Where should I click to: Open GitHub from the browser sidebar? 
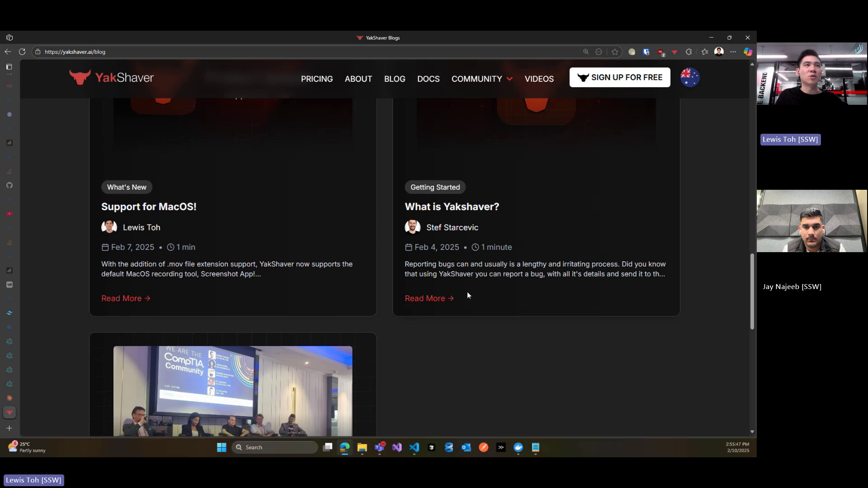point(9,185)
